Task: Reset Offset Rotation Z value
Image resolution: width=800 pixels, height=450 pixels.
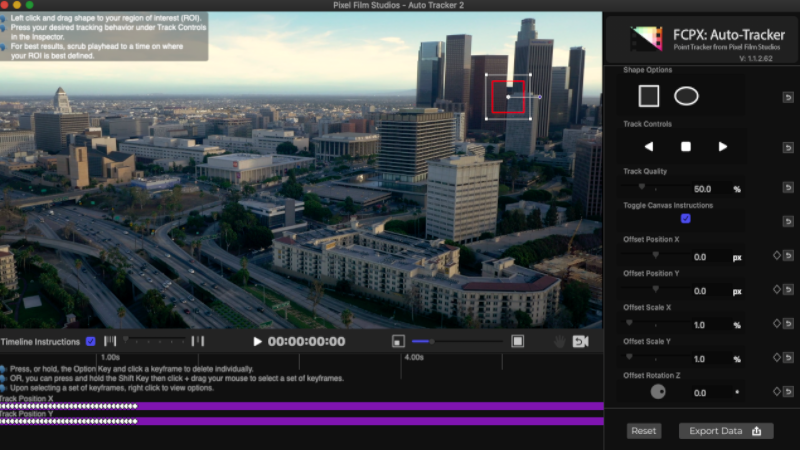Action: click(x=788, y=392)
